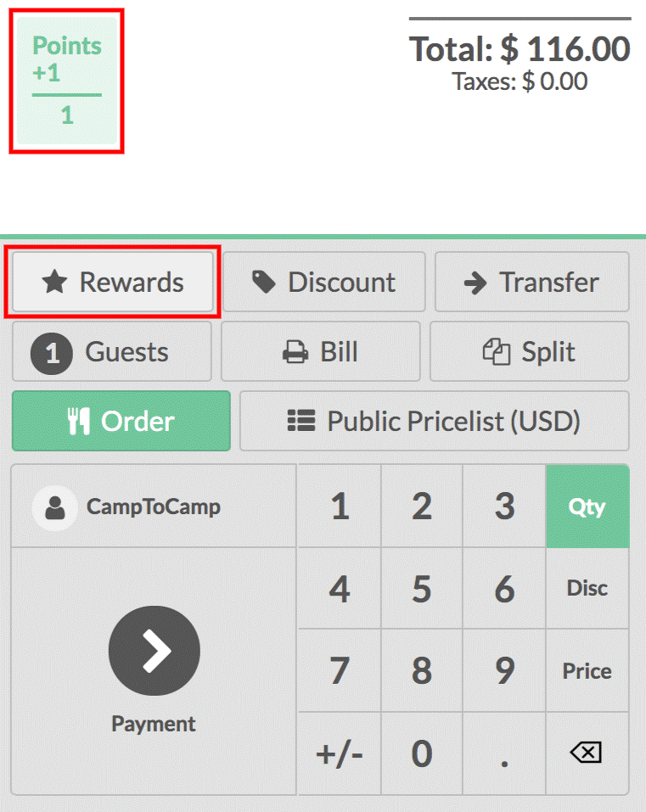Viewport: 646px width, 812px height.
Task: Switch numpad to Disc mode
Action: point(587,588)
